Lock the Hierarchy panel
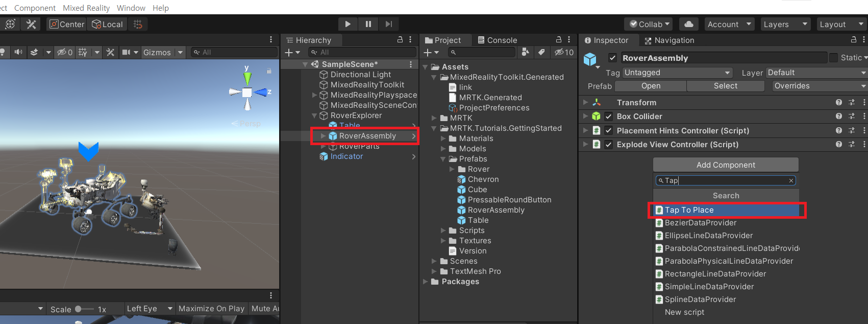Screen dimensions: 868x324 pyautogui.click(x=400, y=39)
